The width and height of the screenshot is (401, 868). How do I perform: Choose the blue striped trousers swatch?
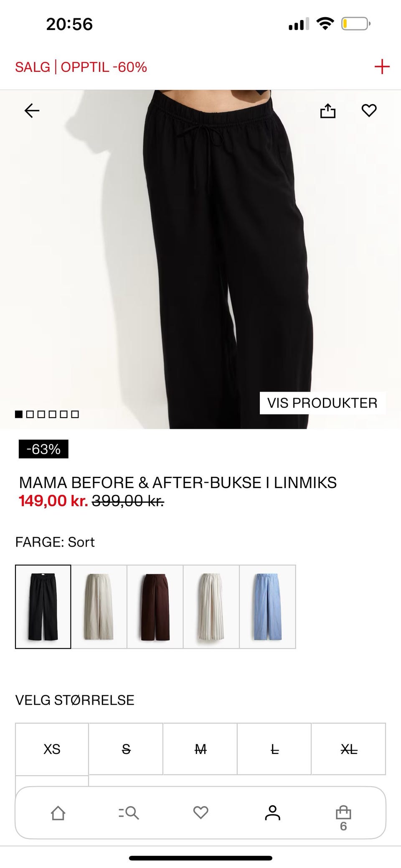click(267, 607)
